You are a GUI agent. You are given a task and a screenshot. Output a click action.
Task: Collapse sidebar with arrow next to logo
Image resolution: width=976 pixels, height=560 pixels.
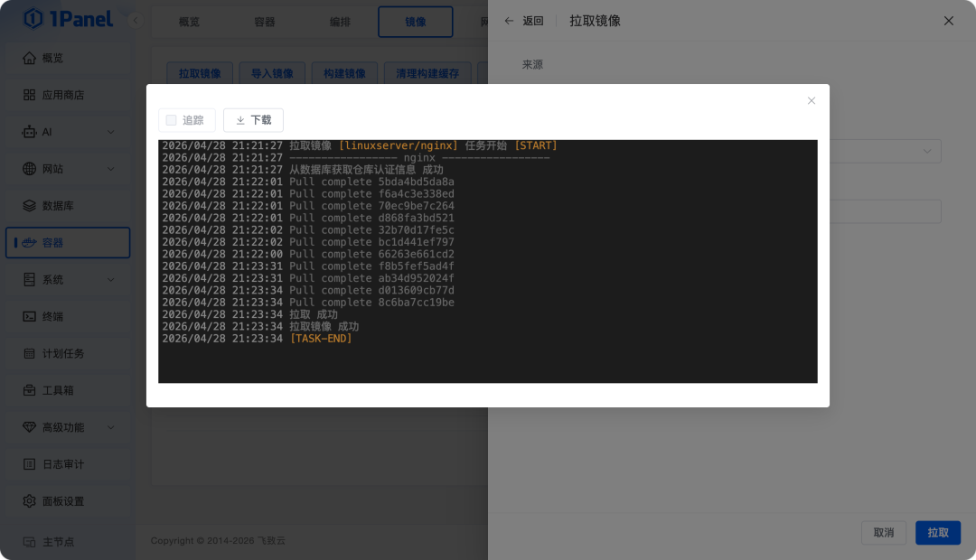click(136, 21)
